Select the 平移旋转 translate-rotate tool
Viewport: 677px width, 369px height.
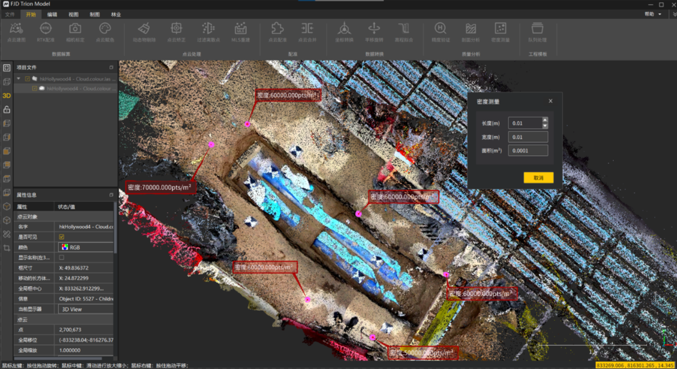tap(374, 32)
